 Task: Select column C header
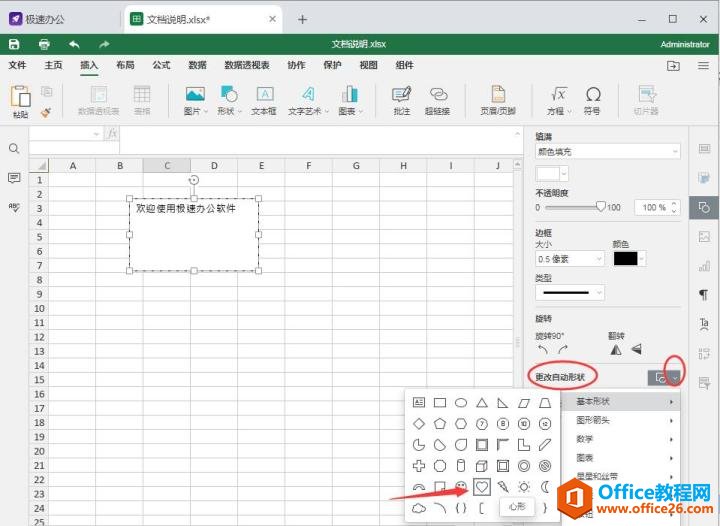[167, 166]
